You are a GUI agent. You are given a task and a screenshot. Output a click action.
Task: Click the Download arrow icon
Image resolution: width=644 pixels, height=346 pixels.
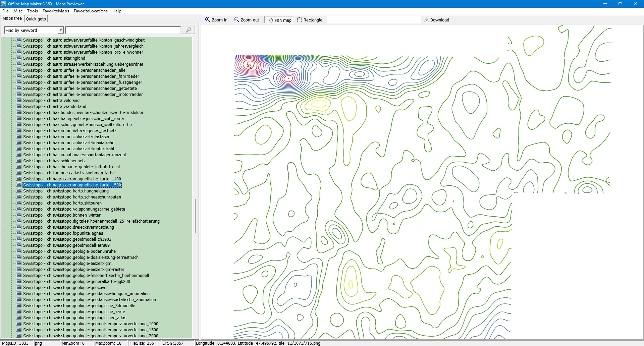coord(426,20)
